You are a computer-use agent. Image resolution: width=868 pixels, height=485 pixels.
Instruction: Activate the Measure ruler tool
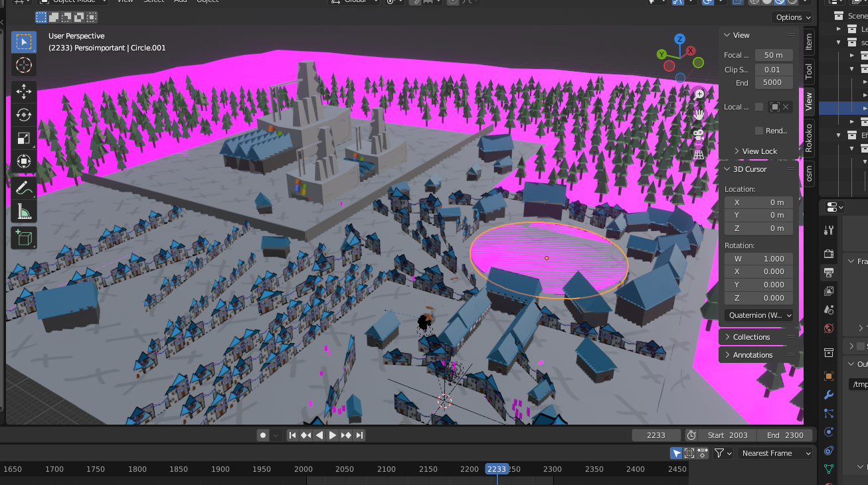click(x=24, y=212)
